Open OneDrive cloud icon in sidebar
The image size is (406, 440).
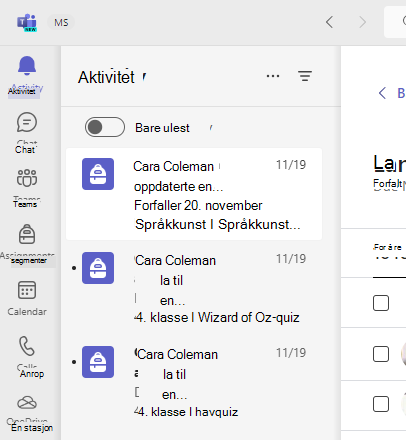27,403
